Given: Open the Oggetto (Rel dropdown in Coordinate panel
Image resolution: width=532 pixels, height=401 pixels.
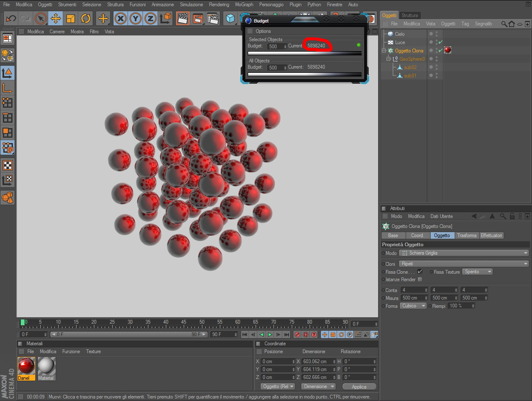Looking at the screenshot, I should pos(278,386).
